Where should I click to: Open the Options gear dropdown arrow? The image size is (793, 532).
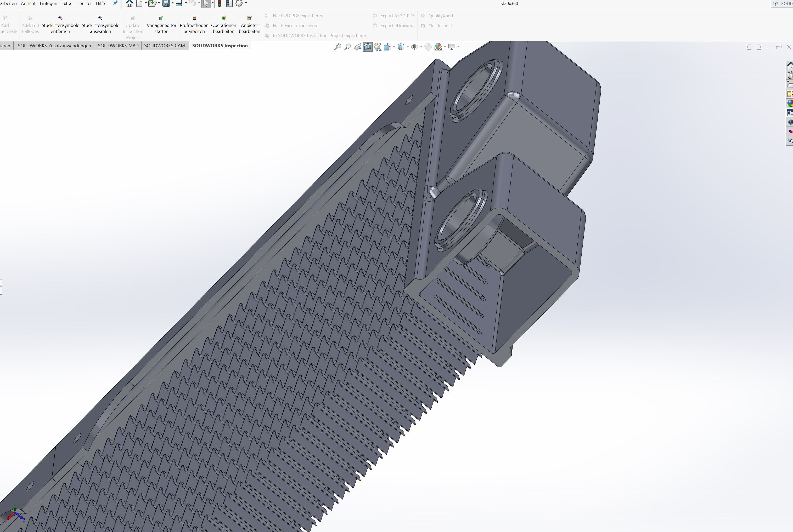point(246,3)
